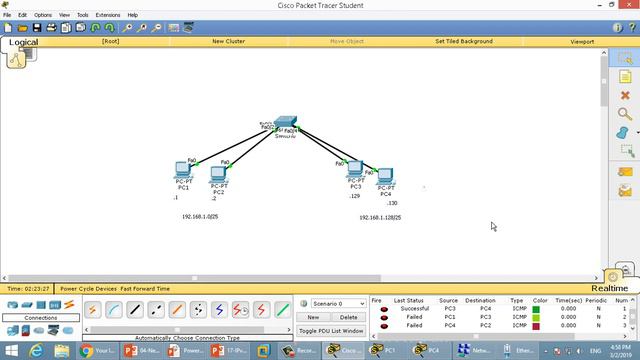This screenshot has width=640, height=360.
Task: Pick the Serial DCE cable with clock
Action: (240, 310)
